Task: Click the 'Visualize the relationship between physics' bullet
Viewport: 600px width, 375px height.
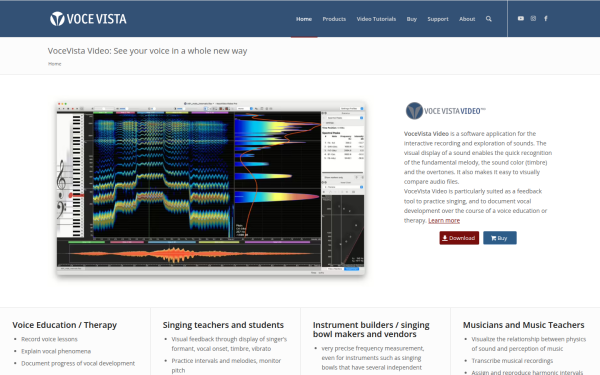Action: coord(528,344)
